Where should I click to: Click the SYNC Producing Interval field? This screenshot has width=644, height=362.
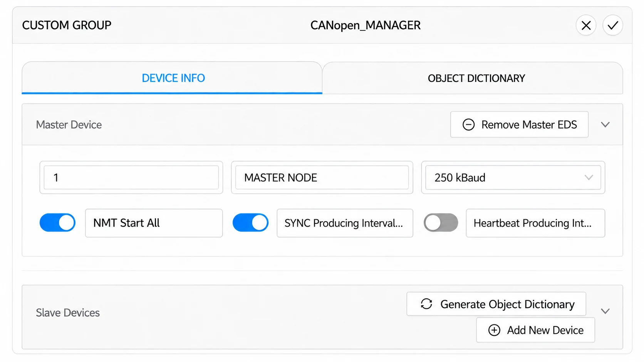click(x=345, y=223)
